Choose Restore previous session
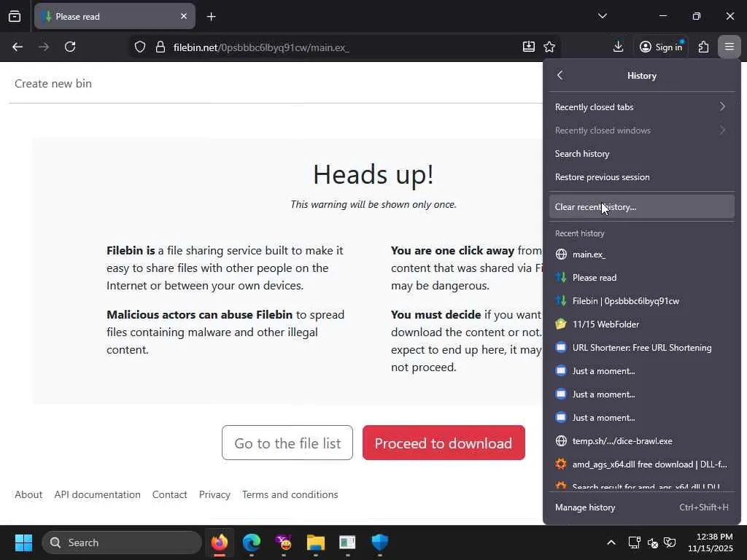Viewport: 747px width, 560px height. coord(642,177)
